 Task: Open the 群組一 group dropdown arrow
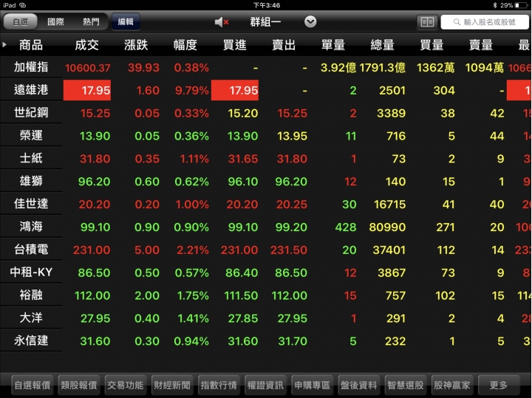[x=310, y=22]
